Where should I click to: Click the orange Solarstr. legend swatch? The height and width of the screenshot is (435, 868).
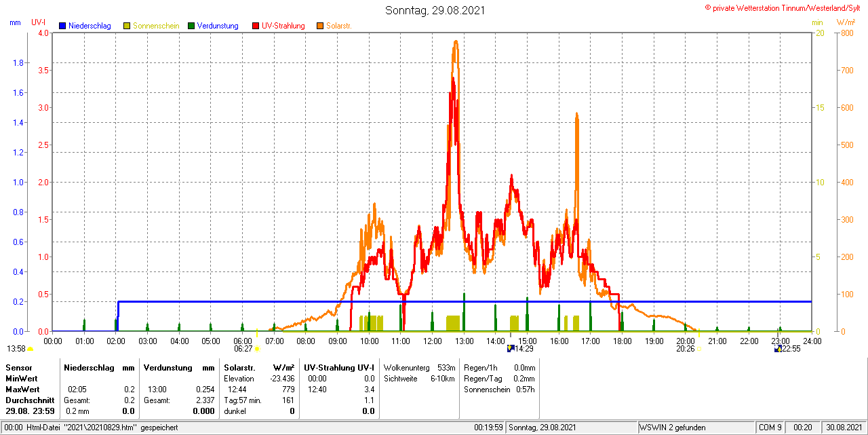(x=320, y=26)
